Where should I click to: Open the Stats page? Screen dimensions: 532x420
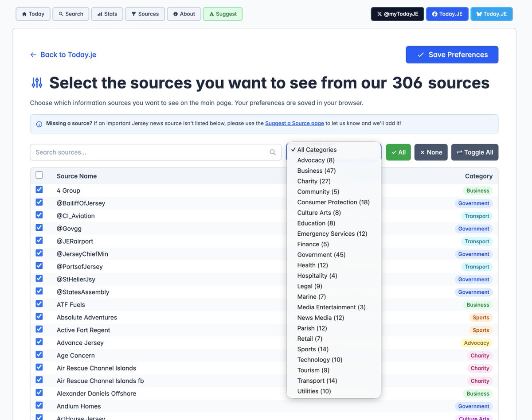(x=107, y=14)
